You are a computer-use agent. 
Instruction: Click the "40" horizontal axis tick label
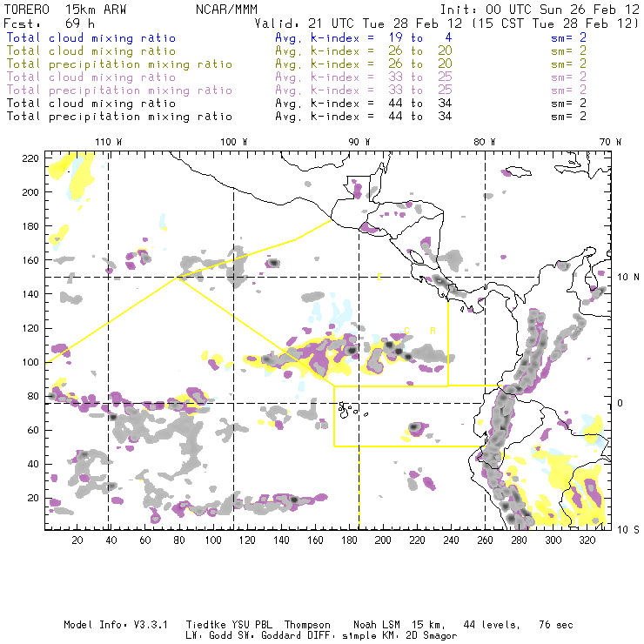tap(111, 540)
